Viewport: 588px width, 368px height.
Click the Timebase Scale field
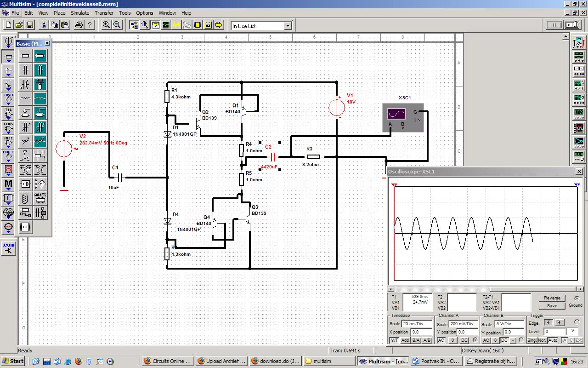(417, 324)
